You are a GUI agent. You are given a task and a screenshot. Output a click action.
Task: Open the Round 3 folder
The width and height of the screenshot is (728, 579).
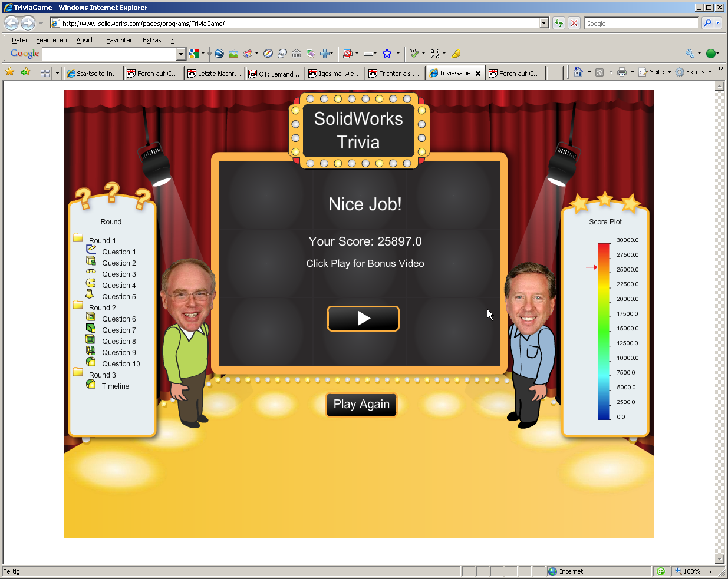[x=78, y=372]
